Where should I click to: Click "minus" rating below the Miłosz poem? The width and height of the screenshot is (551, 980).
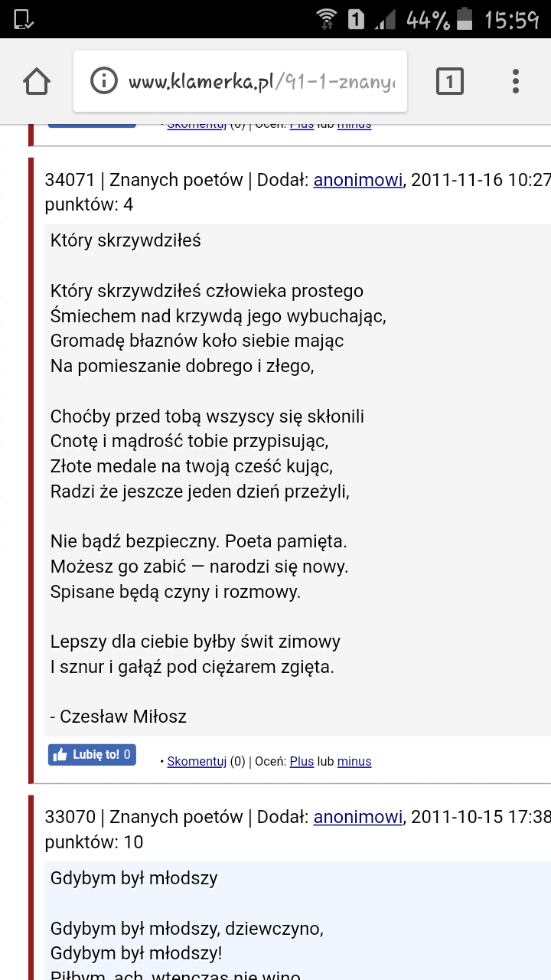(354, 761)
